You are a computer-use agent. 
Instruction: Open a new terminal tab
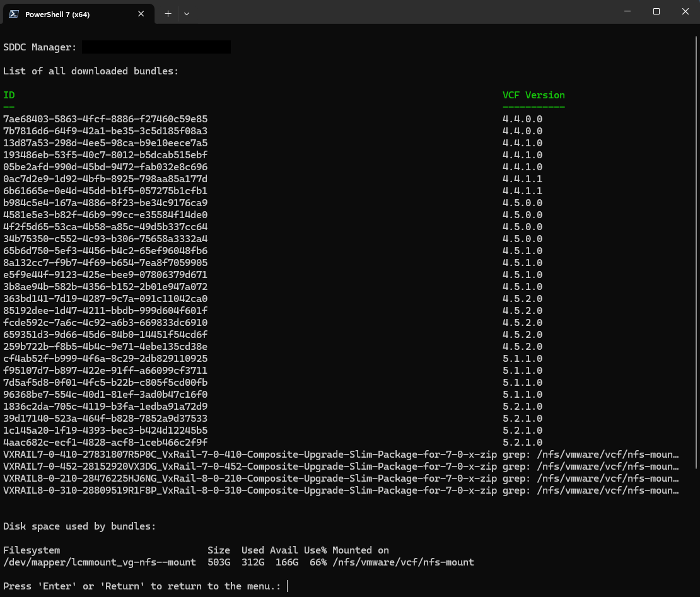pyautogui.click(x=168, y=14)
